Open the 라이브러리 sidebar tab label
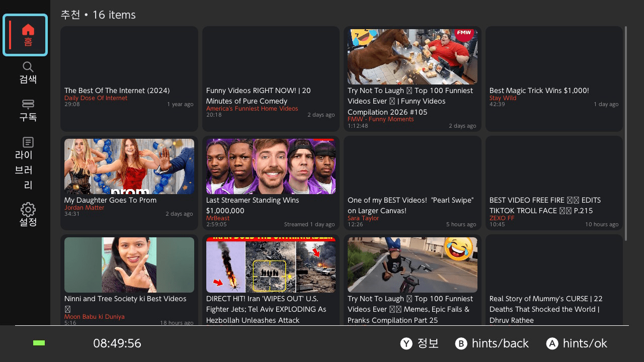Screen dimensions: 644x362 click(24, 170)
